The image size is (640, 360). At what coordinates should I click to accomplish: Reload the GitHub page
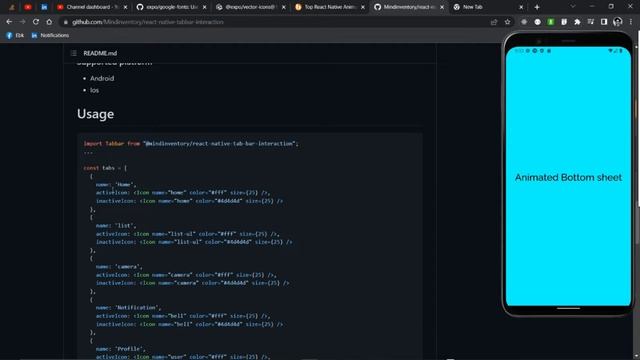[36, 22]
